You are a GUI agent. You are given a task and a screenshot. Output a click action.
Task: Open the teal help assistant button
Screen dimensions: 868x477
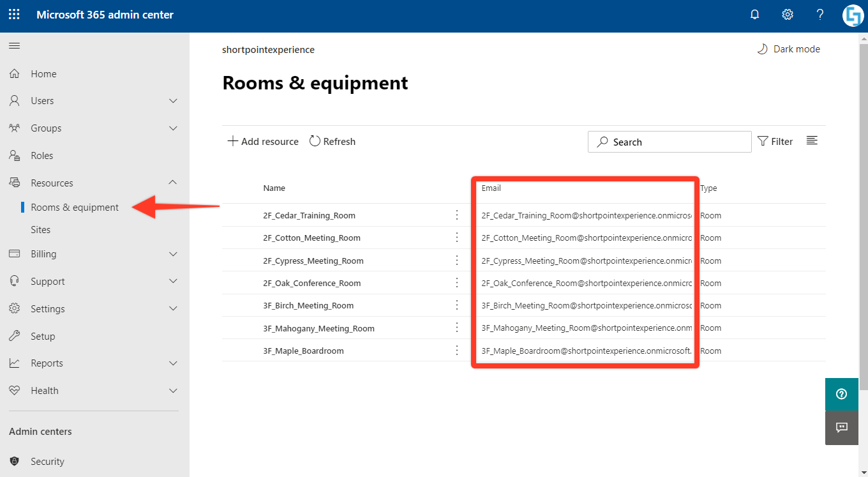click(x=842, y=394)
